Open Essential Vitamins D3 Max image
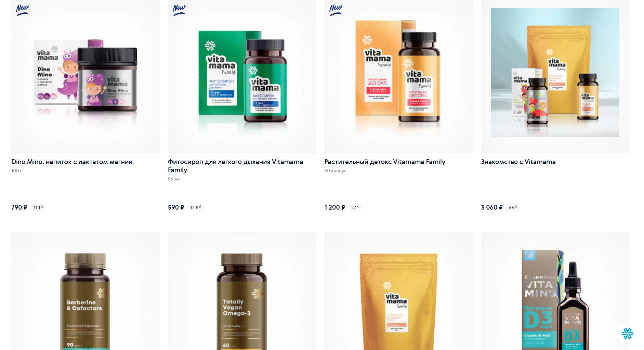Screen dimensions: 644x350 555,291
